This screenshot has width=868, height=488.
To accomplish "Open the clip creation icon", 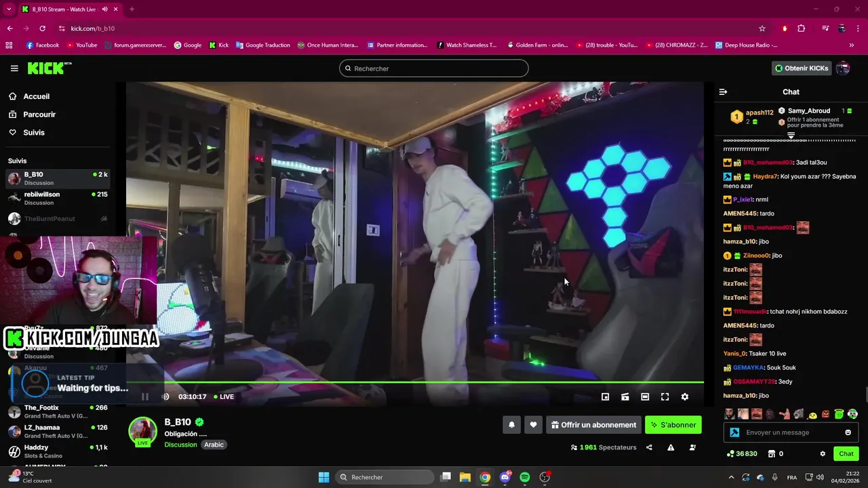I will pyautogui.click(x=625, y=396).
